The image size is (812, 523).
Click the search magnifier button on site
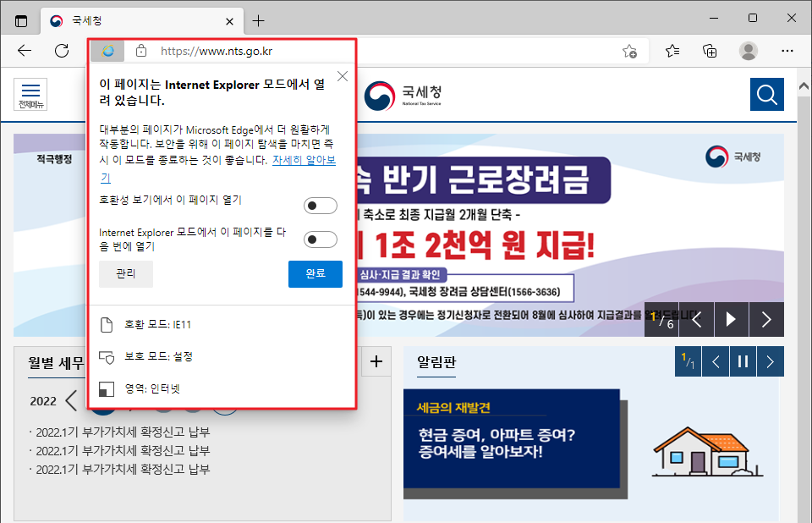[766, 94]
